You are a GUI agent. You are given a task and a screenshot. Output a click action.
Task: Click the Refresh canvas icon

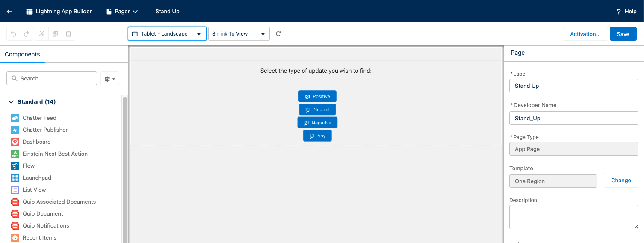(x=278, y=34)
